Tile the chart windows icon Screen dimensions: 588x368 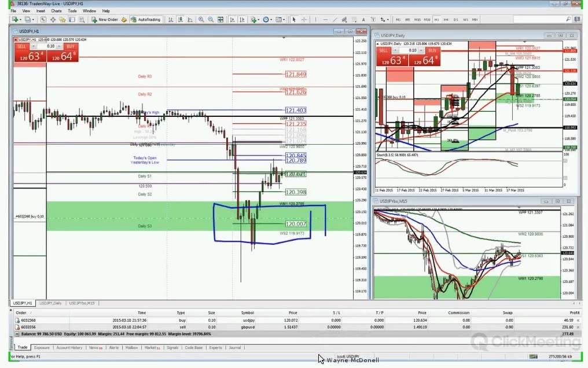[220, 20]
